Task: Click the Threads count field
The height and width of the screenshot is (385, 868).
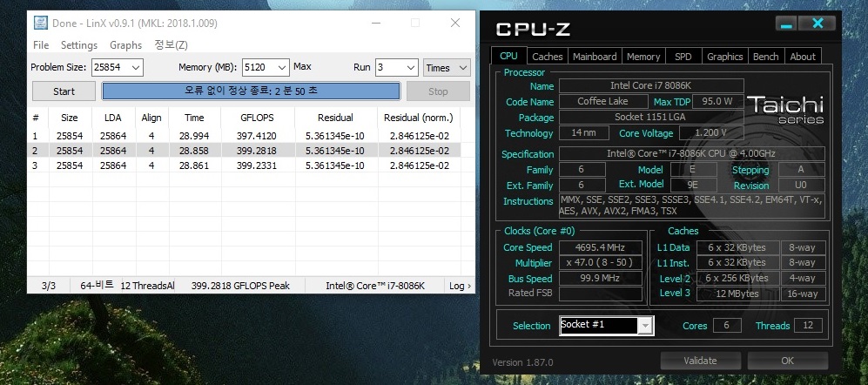Action: pos(808,325)
